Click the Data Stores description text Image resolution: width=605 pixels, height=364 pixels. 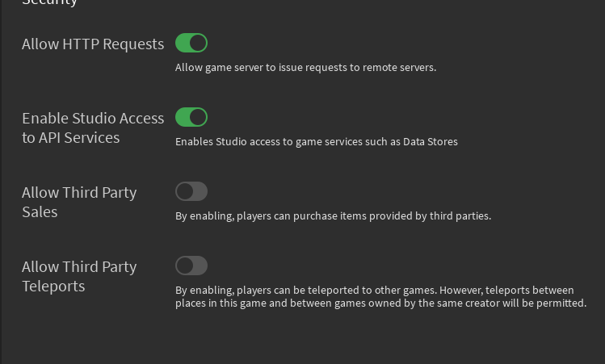tap(316, 142)
